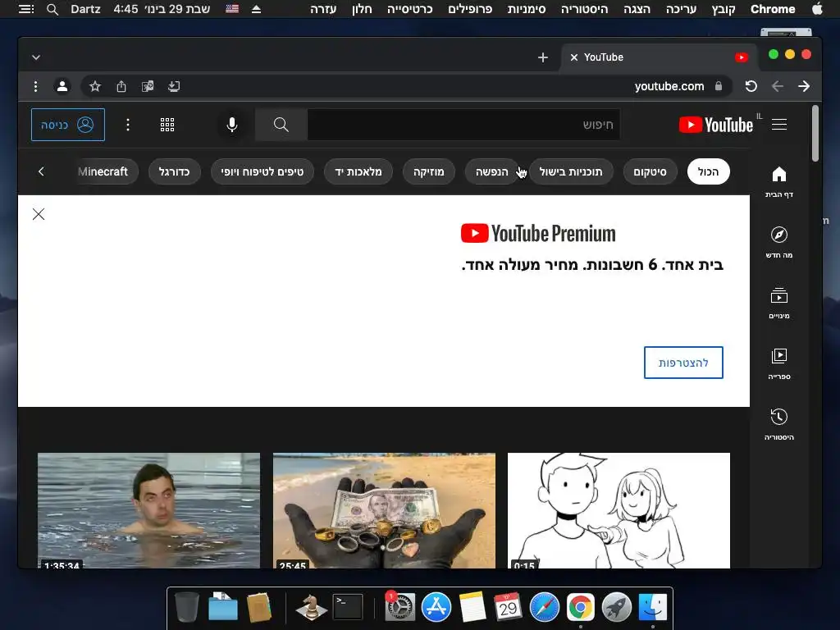This screenshot has width=840, height=630.
Task: Close the YouTube tab
Action: [573, 57]
